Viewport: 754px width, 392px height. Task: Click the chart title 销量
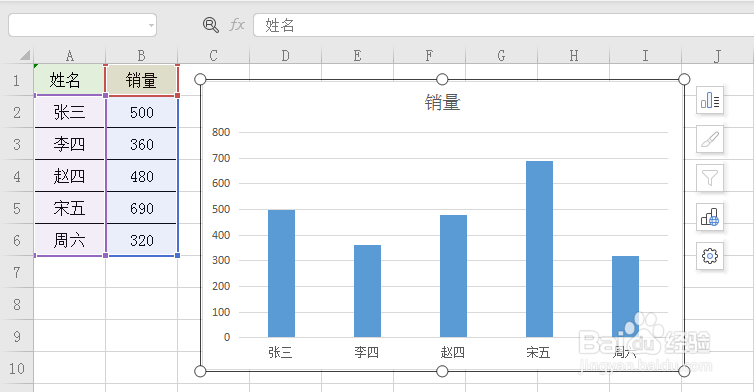point(442,102)
